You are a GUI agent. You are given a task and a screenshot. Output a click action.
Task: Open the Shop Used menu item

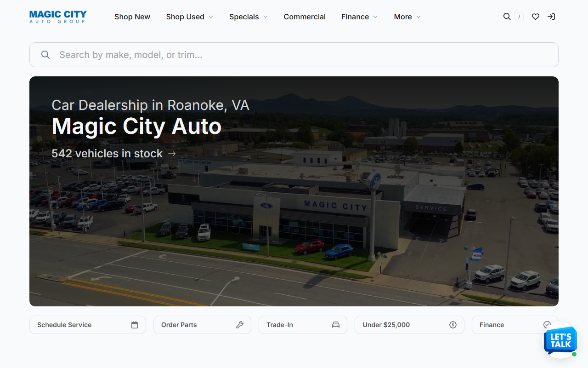coord(185,17)
